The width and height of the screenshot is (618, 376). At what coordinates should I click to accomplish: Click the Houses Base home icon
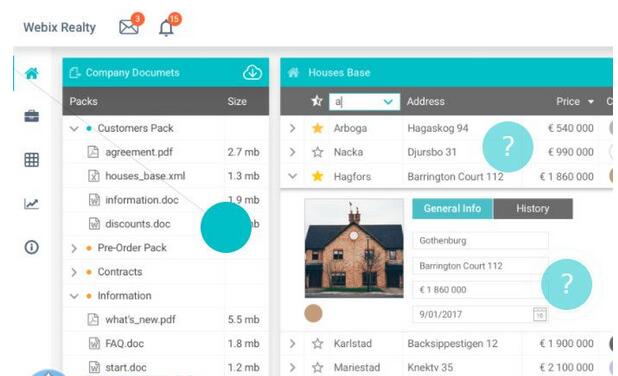tap(293, 73)
